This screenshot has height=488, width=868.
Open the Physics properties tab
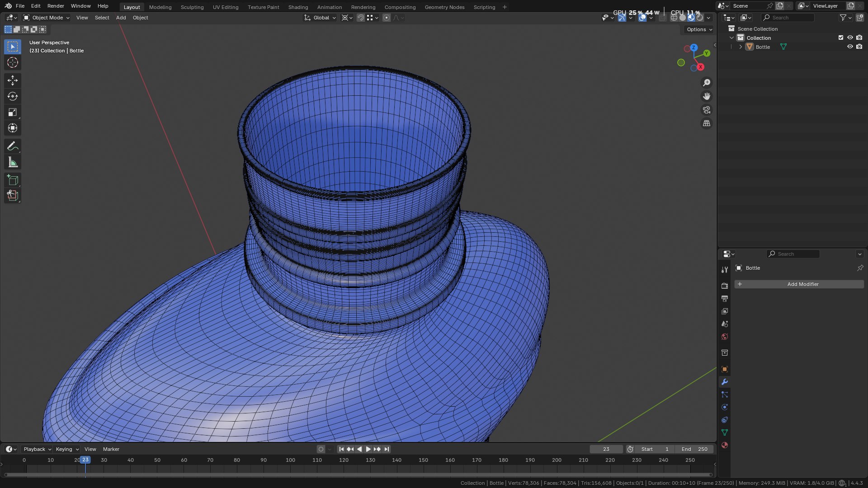[x=725, y=407]
